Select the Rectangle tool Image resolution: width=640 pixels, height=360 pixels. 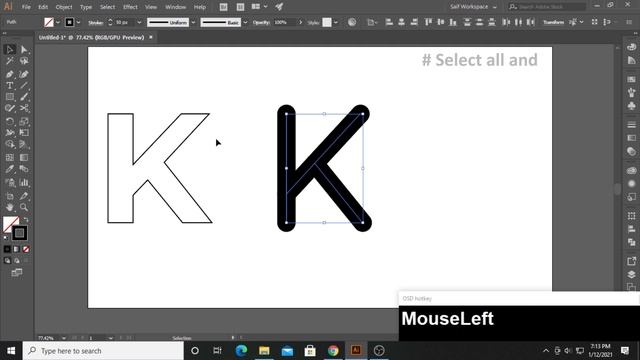tap(10, 97)
